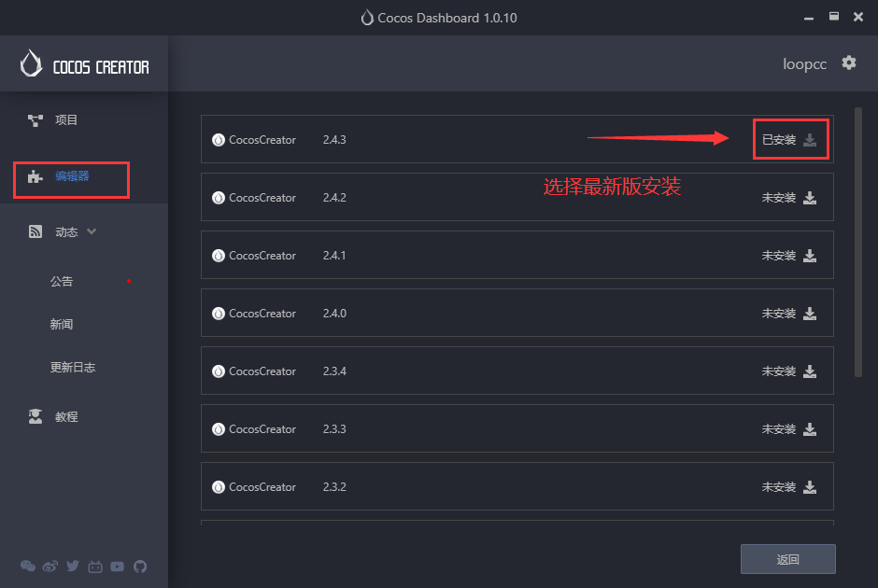Open 公告 with the red notification dot
Image resolution: width=878 pixels, height=588 pixels.
pos(62,281)
